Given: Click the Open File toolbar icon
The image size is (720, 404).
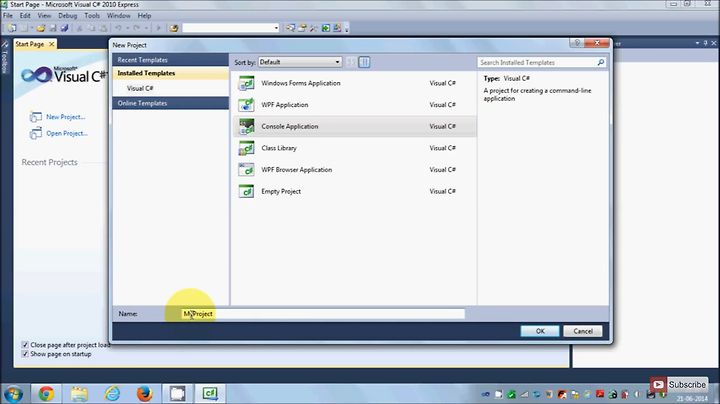Looking at the screenshot, I should point(40,28).
